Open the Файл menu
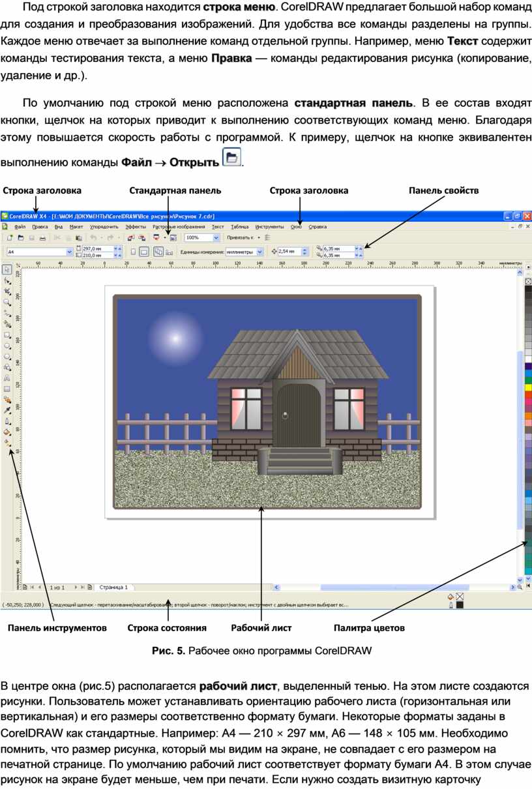The width and height of the screenshot is (532, 789). 20,227
